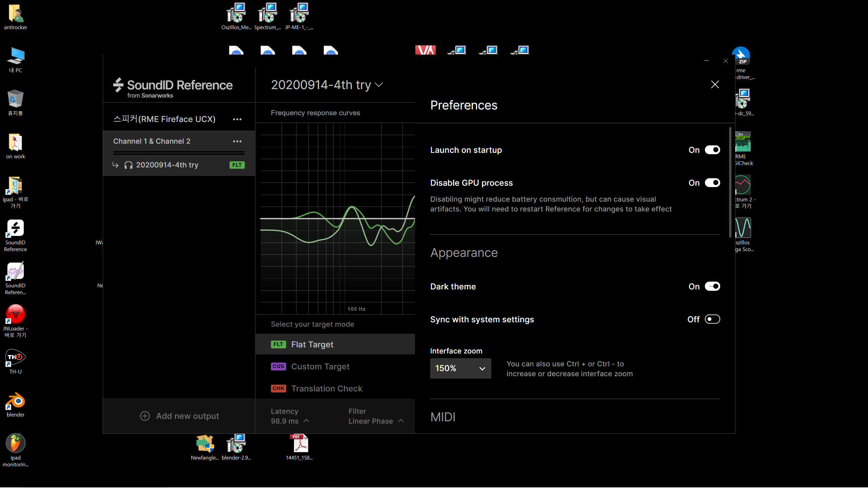Launch the TH-U desktop shortcut
868x488 pixels.
pyautogui.click(x=15, y=361)
